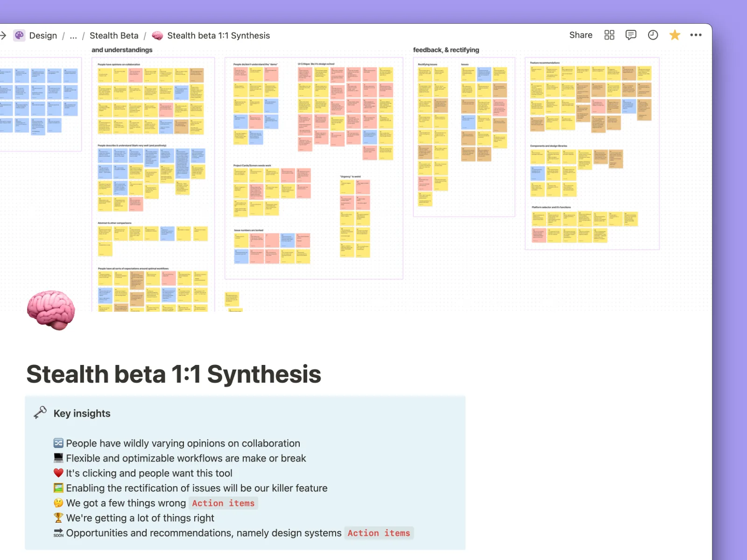Click 'Enabling the rectification of issues' line
The image size is (747, 560).
pyautogui.click(x=197, y=488)
